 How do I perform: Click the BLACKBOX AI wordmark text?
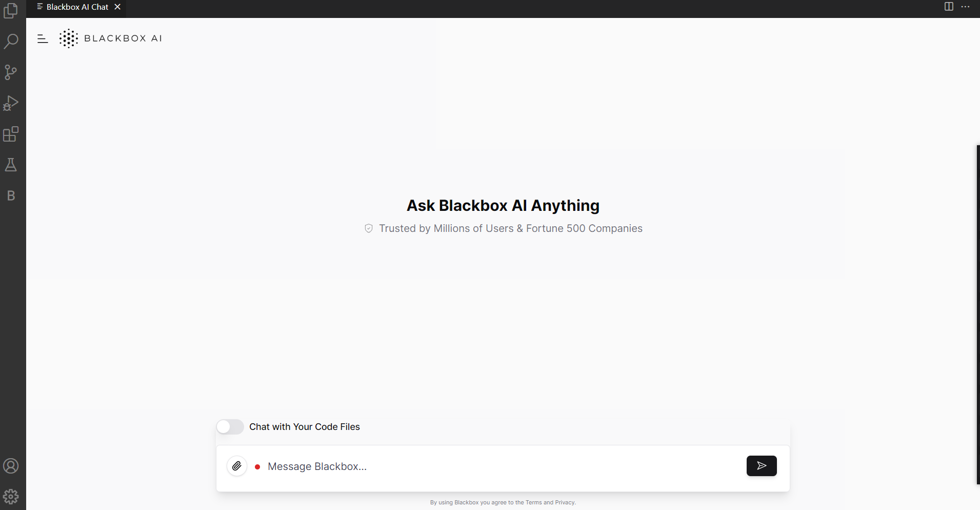click(123, 38)
